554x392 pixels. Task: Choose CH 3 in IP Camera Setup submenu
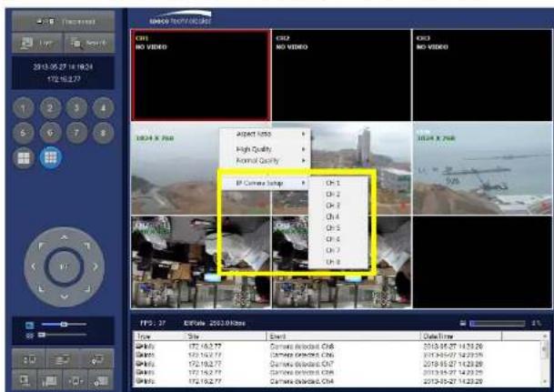(338, 206)
